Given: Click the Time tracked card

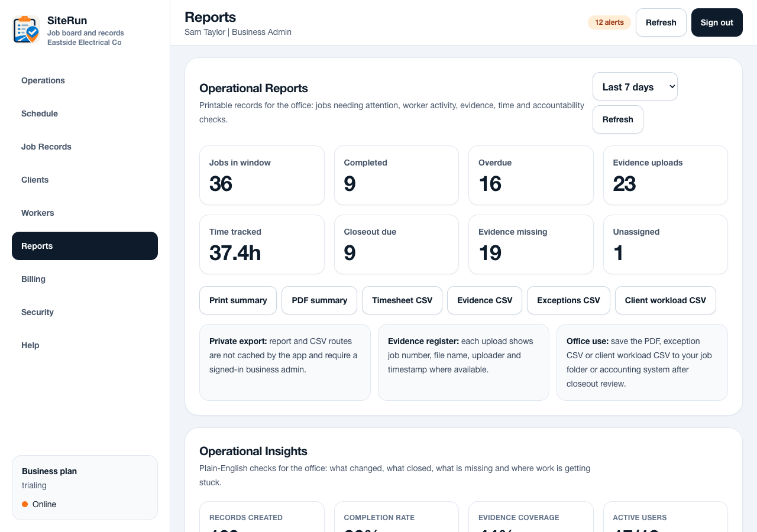Looking at the screenshot, I should coord(262,245).
